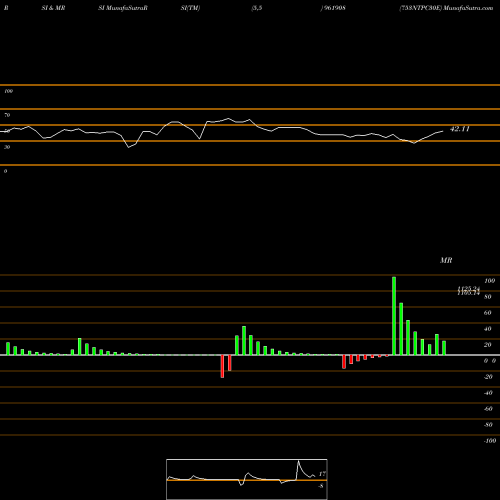Click the tallest green MR bar
Screen dimensions: 500x500
point(394,316)
